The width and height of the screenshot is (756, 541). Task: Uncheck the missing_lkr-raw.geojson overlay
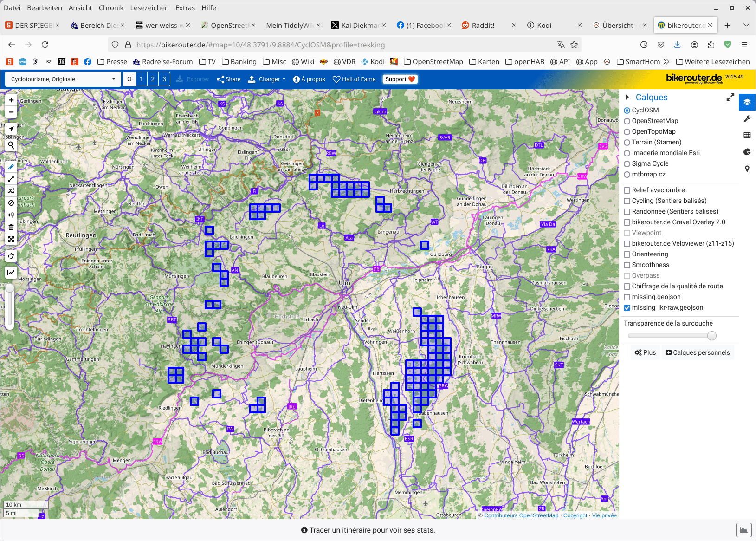pos(627,308)
